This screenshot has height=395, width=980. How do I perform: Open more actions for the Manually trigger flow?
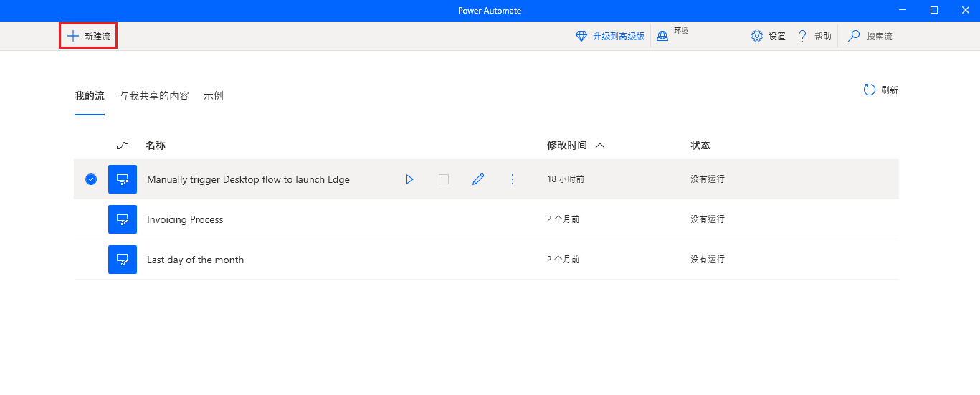point(513,179)
